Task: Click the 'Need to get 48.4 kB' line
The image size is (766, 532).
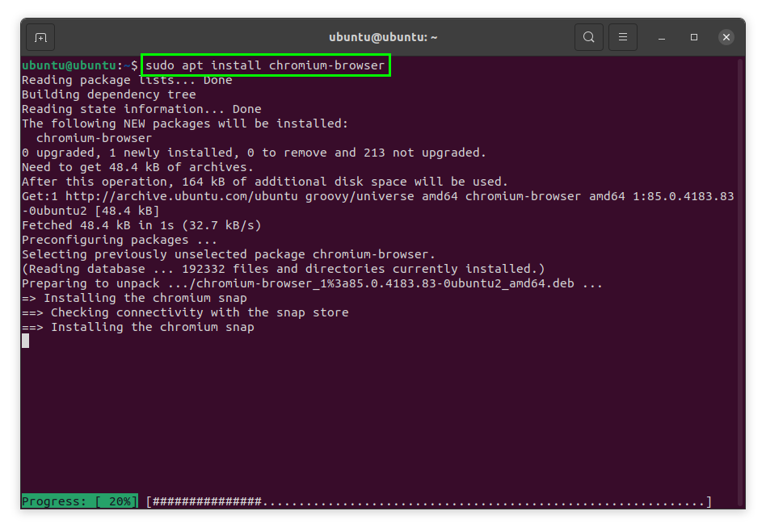Action: click(x=137, y=167)
